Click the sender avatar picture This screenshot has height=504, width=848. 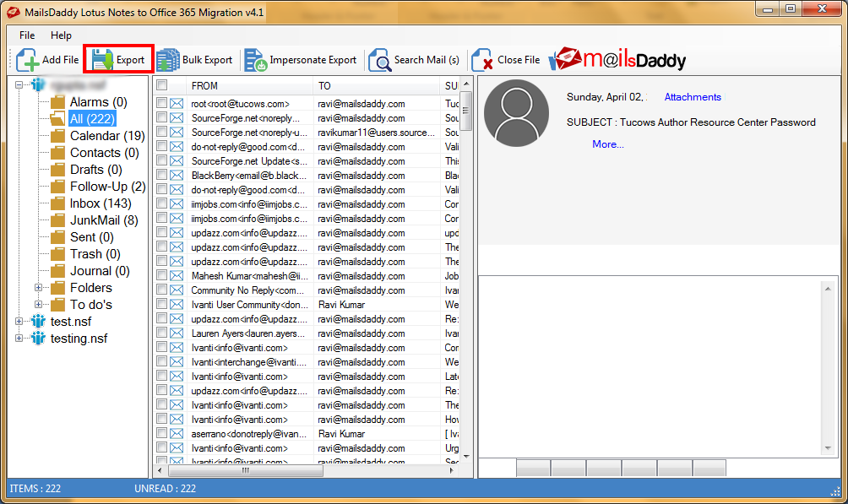[x=516, y=113]
